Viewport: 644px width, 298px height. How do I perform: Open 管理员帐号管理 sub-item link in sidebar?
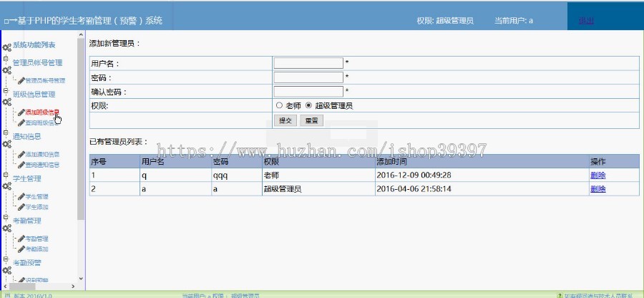pyautogui.click(x=45, y=81)
